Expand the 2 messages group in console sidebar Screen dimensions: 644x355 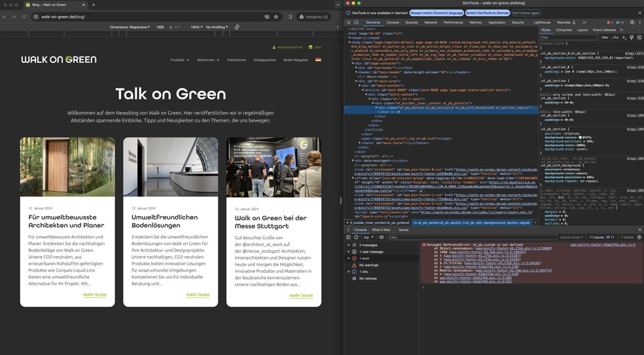(348, 245)
